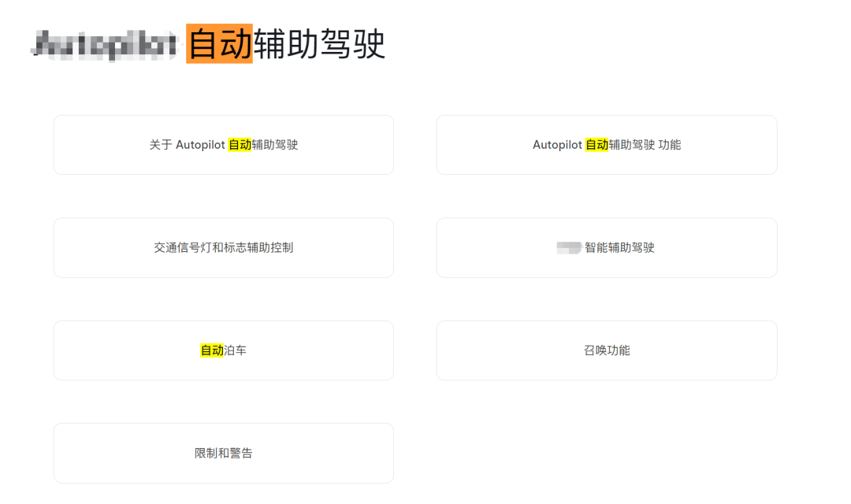The width and height of the screenshot is (851, 504).
Task: Open the 自动泊车 card
Action: click(x=223, y=350)
